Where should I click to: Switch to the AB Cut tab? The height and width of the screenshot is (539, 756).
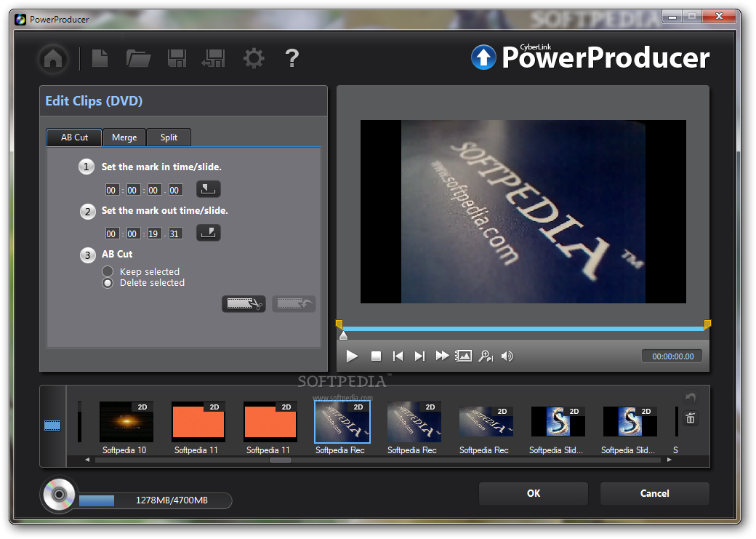pyautogui.click(x=74, y=137)
